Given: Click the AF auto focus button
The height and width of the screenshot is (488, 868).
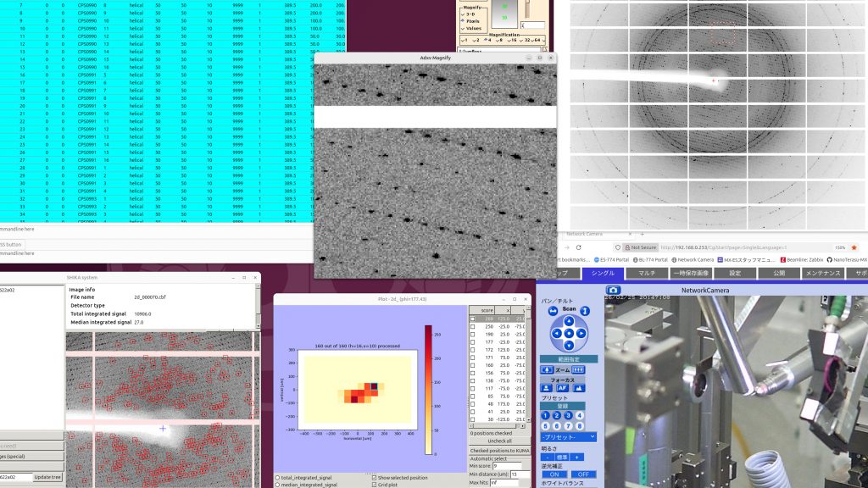Looking at the screenshot, I should pos(563,388).
